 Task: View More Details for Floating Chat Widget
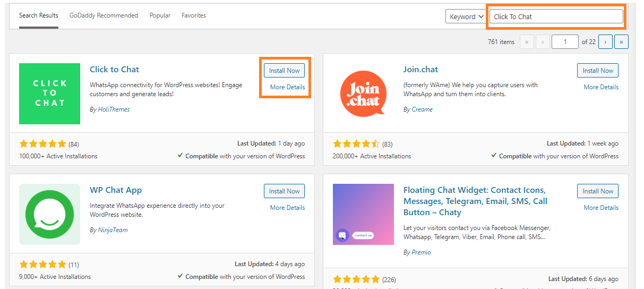click(x=601, y=208)
